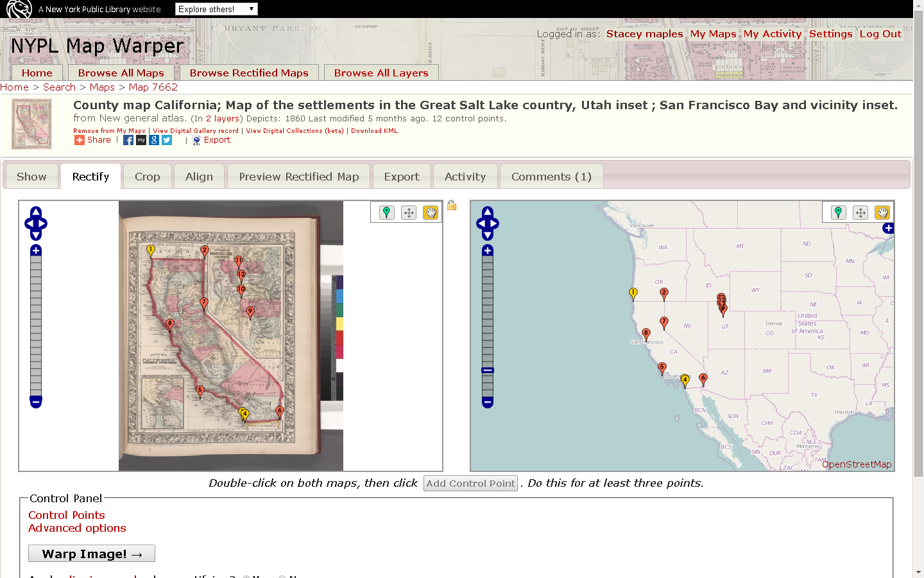The image size is (924, 578).
Task: Click control point marker 8 on historic map
Action: [170, 324]
